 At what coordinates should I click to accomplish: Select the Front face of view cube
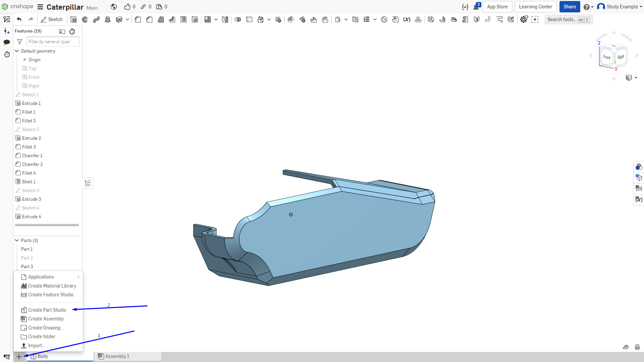point(607,57)
